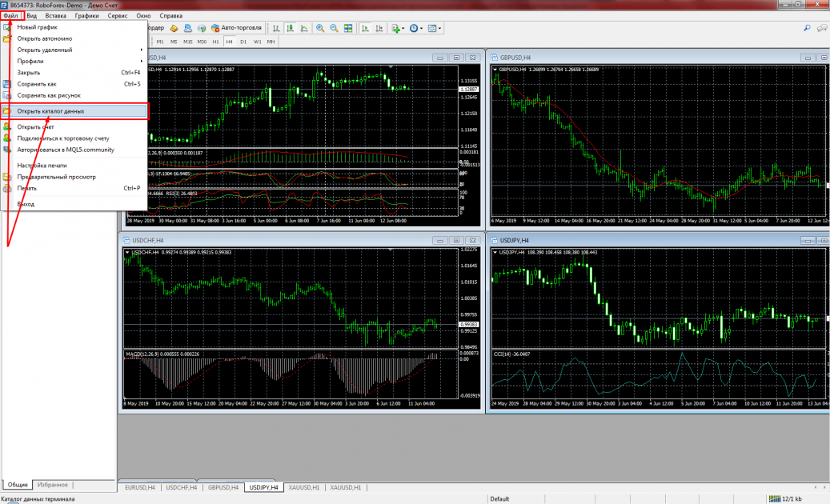Screen dimensions: 830x504
Task: Select the bar chart type icon
Action: pos(276,28)
